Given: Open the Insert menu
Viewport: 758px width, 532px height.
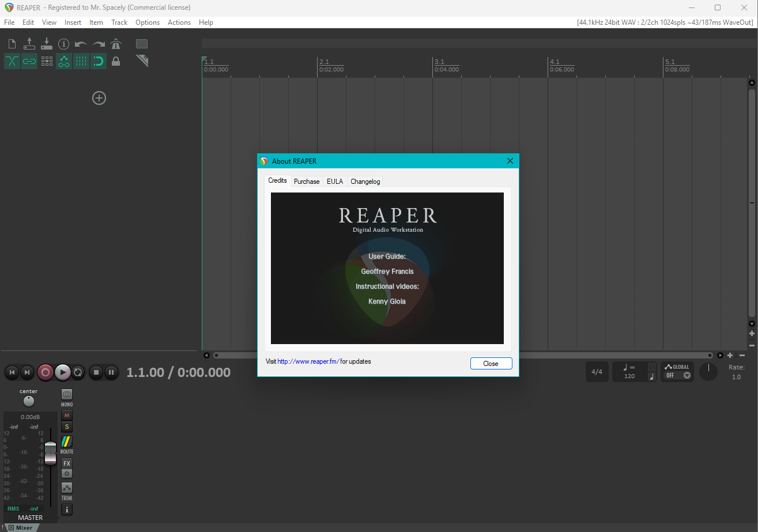Looking at the screenshot, I should click(x=73, y=22).
